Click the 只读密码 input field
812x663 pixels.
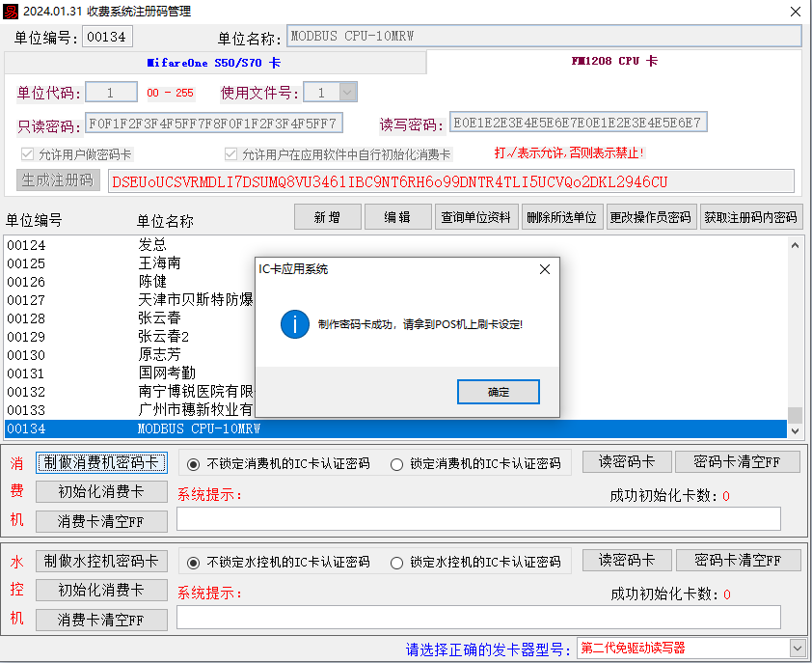pyautogui.click(x=212, y=124)
